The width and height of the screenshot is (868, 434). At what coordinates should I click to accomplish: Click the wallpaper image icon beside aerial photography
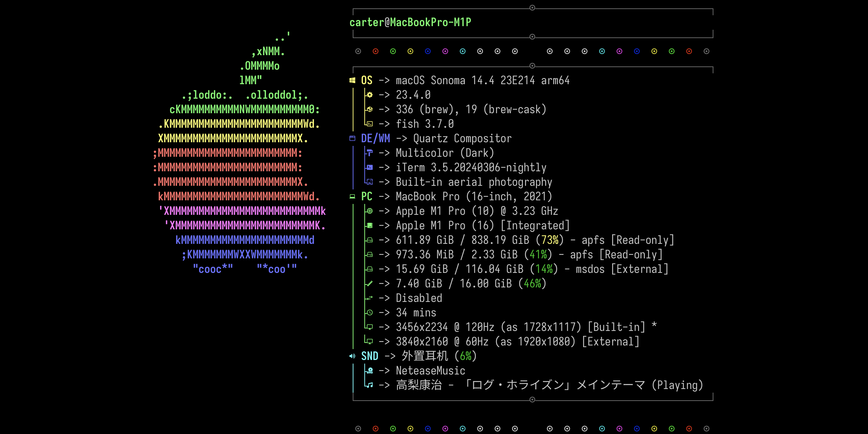[370, 182]
